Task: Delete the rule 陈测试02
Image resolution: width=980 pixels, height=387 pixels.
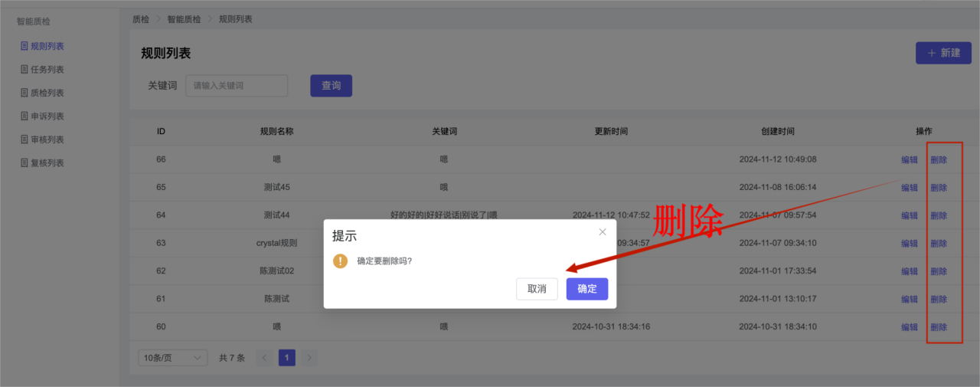Action: tap(939, 271)
